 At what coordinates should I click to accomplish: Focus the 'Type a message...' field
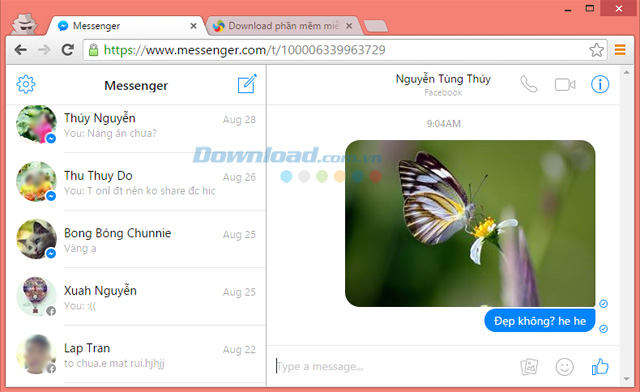[392, 367]
